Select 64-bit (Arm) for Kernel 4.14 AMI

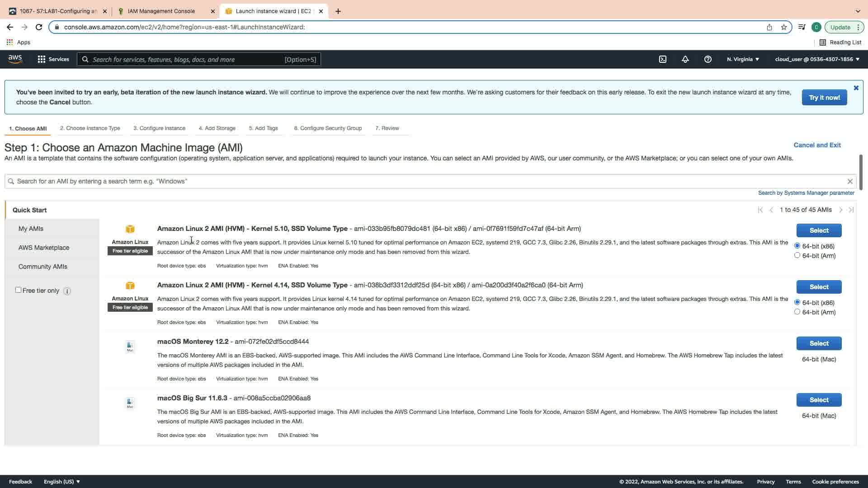coord(797,312)
